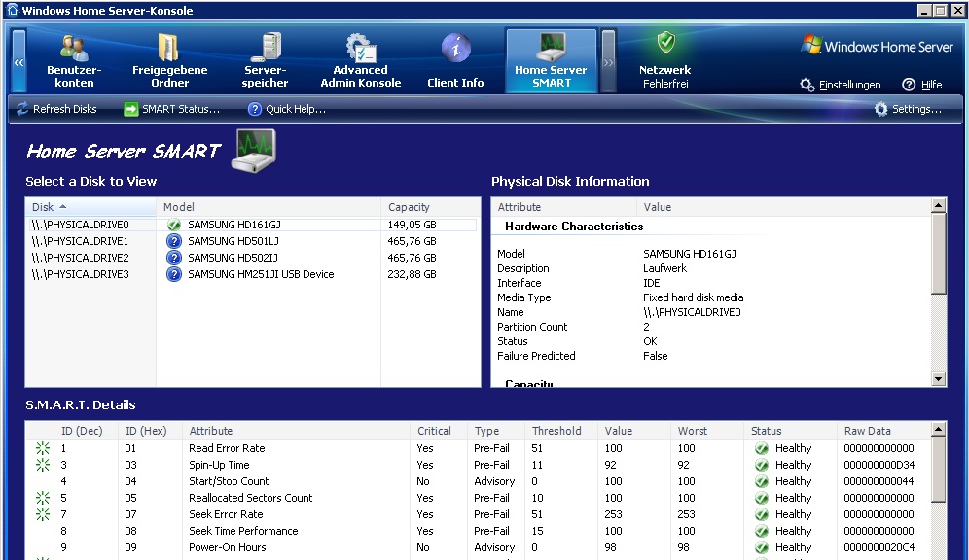Click the Quick Help question mark icon
The height and width of the screenshot is (560, 969).
point(255,109)
